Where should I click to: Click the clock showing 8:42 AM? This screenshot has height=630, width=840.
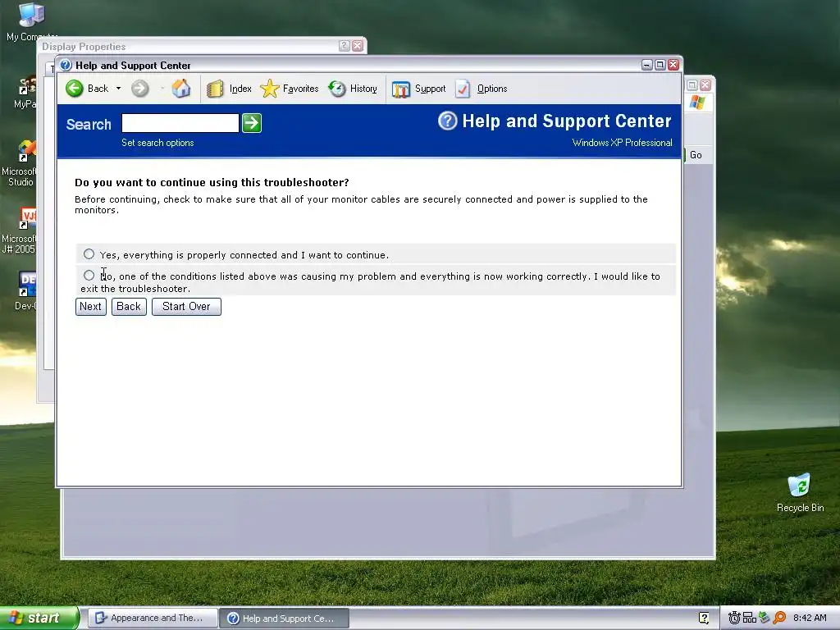810,618
